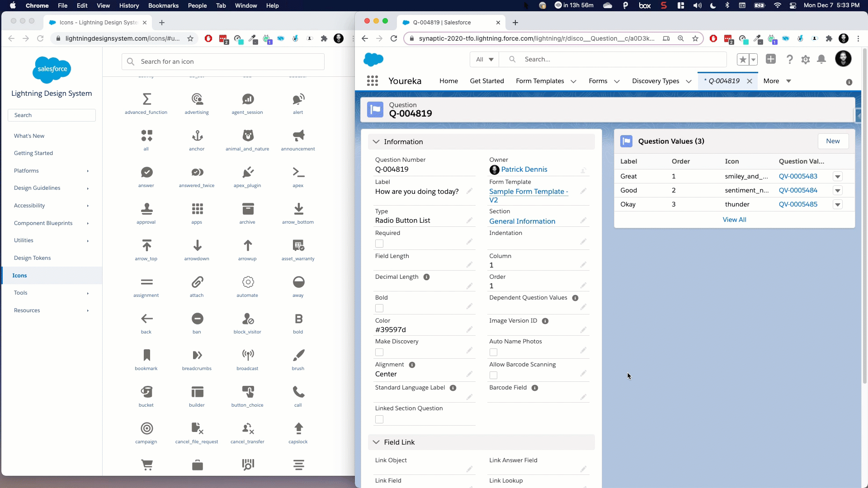
Task: Choose the attach paperclip icon
Action: 197,282
